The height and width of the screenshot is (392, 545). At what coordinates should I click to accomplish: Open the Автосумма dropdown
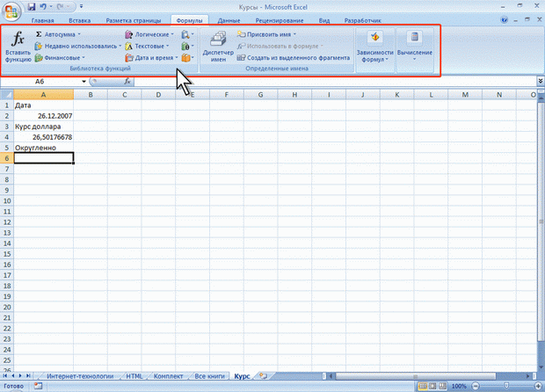[58, 34]
